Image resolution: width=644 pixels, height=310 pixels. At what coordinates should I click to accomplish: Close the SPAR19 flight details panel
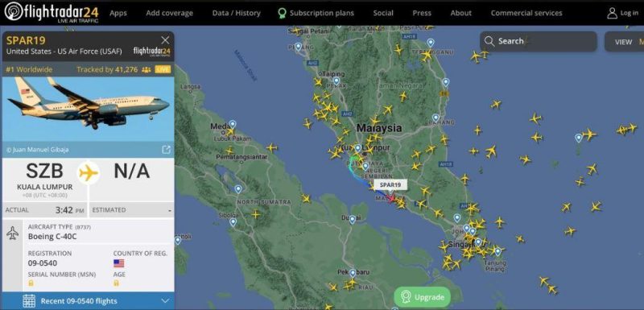coord(165,39)
